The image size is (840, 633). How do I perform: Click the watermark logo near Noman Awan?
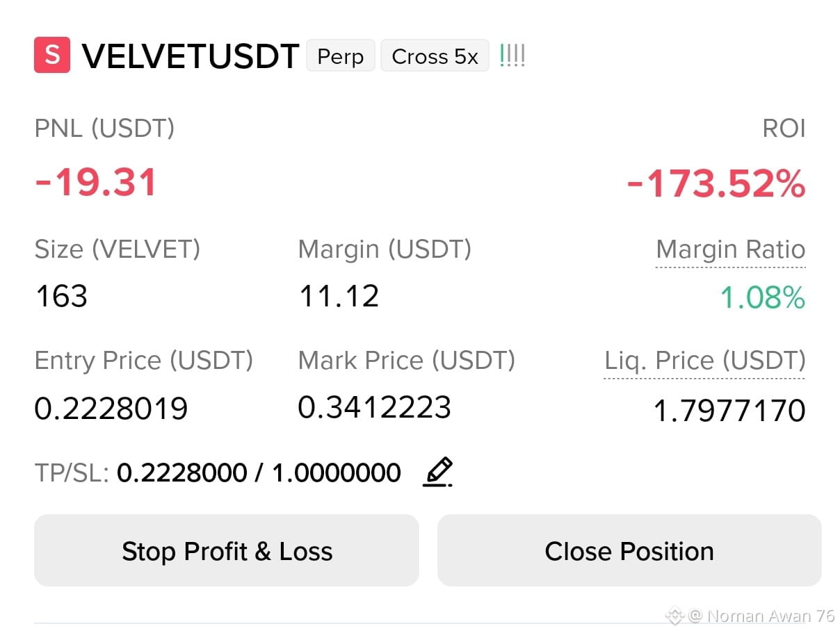point(674,616)
